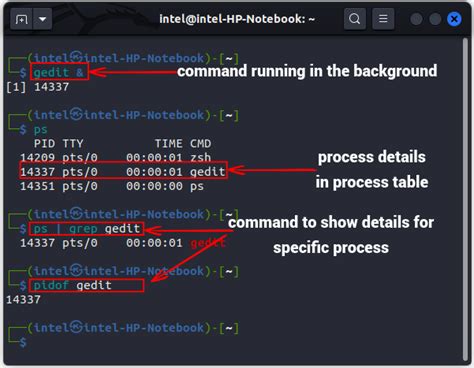Screen dimensions: 474x368
Task: Open terminal search
Action: point(355,19)
